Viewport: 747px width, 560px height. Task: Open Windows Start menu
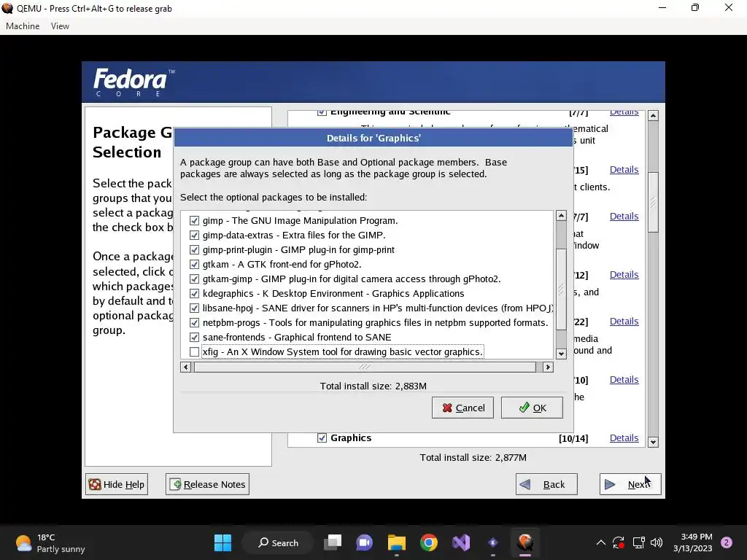(x=222, y=542)
